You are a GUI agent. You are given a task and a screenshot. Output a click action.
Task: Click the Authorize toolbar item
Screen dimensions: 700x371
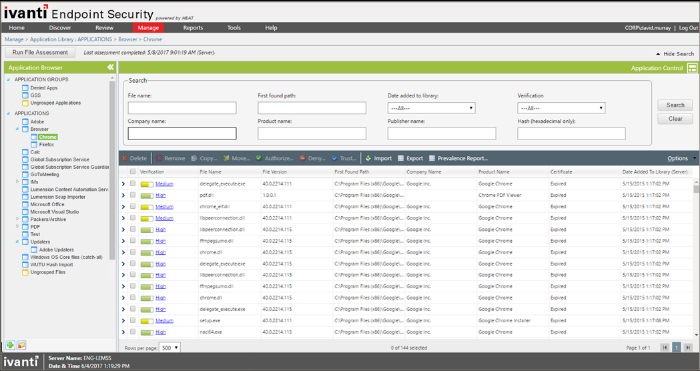[275, 158]
